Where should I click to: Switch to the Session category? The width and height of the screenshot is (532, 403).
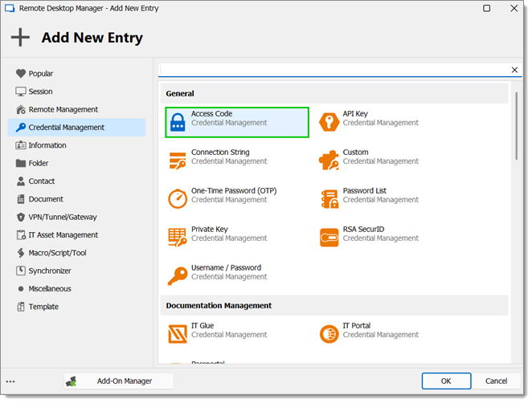(76, 92)
